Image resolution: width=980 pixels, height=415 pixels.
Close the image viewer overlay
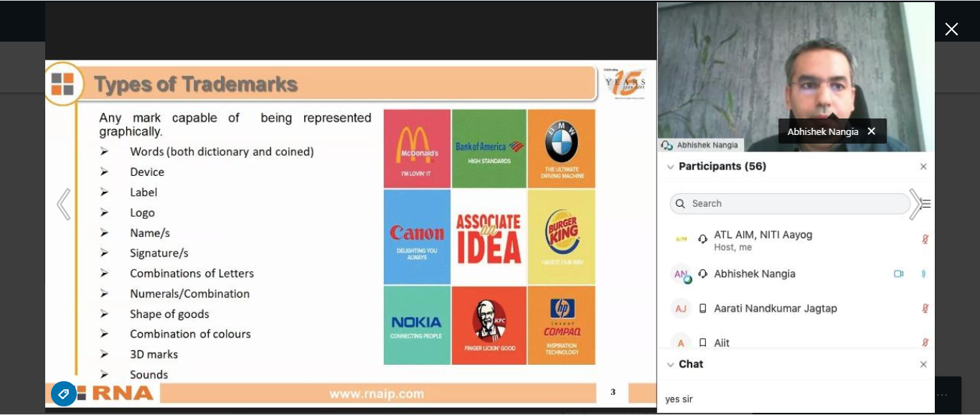[x=951, y=29]
